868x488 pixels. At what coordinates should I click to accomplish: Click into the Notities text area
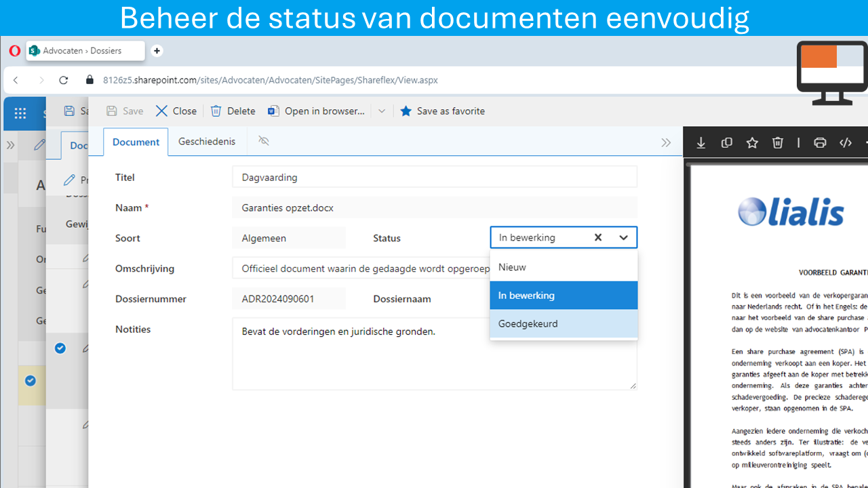(x=435, y=354)
